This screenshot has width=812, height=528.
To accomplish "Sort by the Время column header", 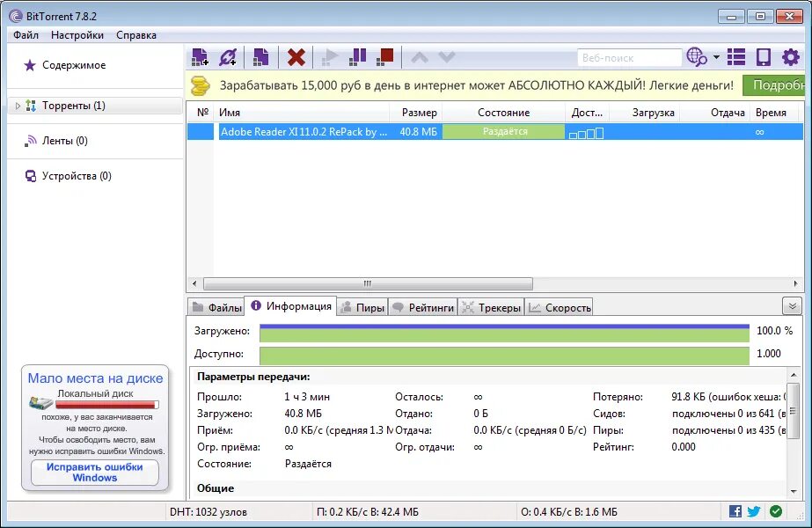I will [775, 113].
